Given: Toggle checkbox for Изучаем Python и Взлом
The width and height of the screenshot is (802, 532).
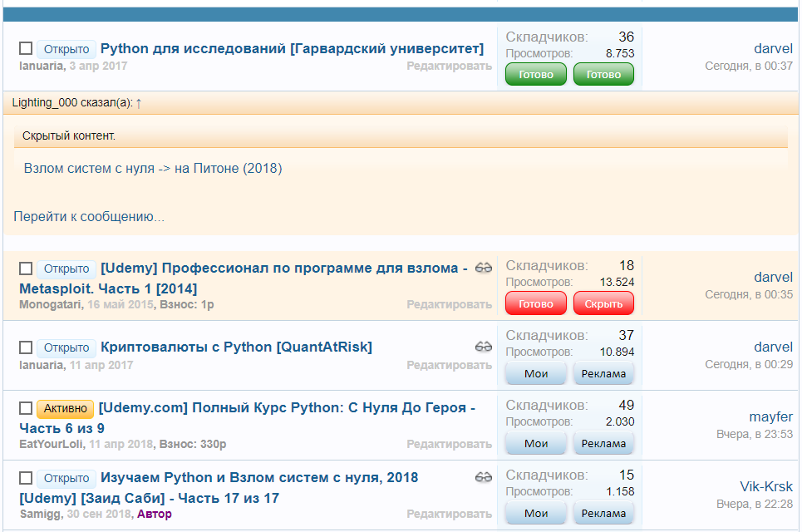Looking at the screenshot, I should coord(26,478).
